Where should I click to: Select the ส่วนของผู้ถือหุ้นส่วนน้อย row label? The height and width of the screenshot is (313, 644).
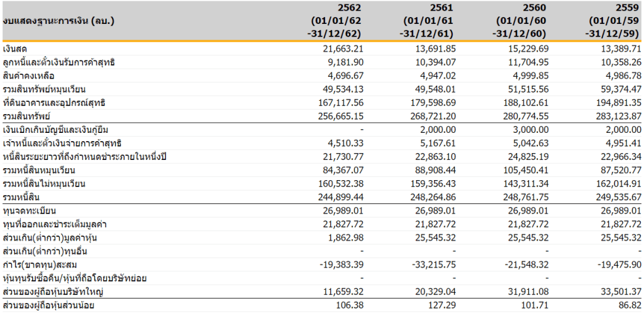pos(53,305)
